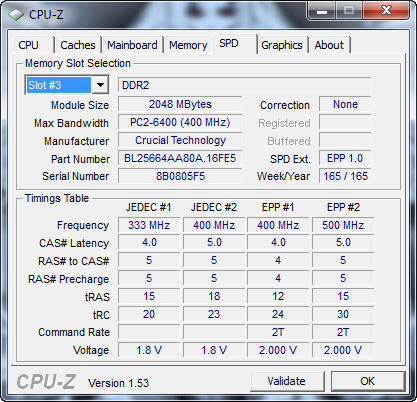Click the Validate button
Screen dimensions: 417x402
pyautogui.click(x=287, y=381)
